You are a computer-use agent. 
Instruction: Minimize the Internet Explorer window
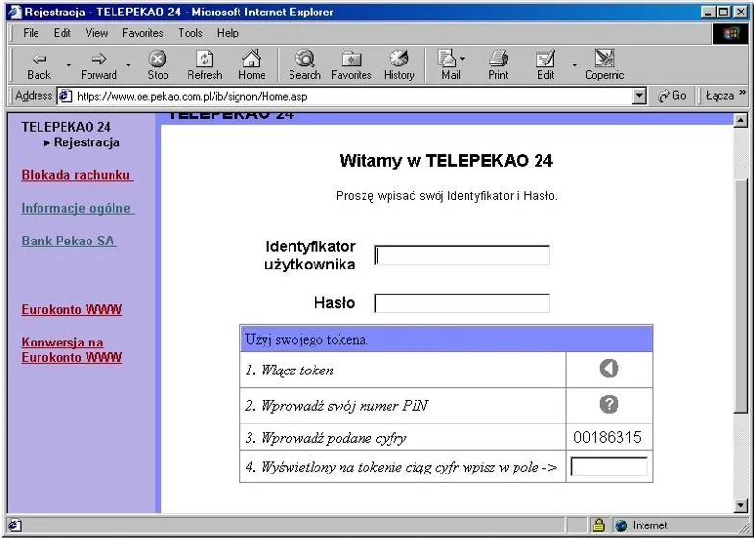(708, 13)
